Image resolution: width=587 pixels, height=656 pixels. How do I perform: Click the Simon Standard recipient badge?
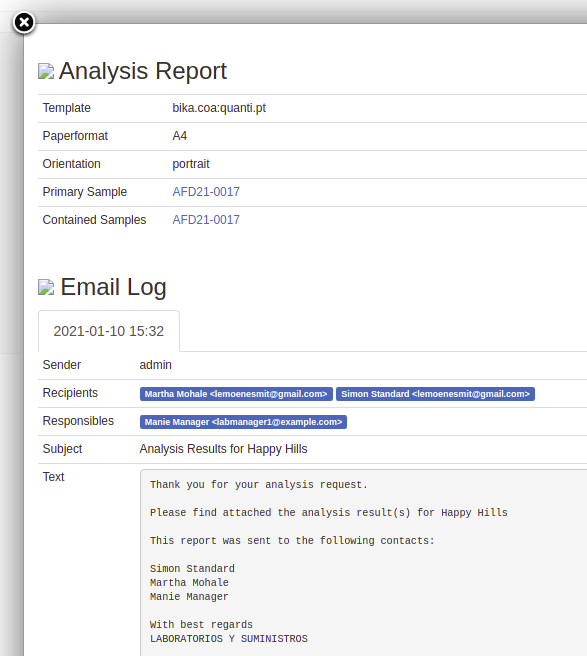click(436, 394)
